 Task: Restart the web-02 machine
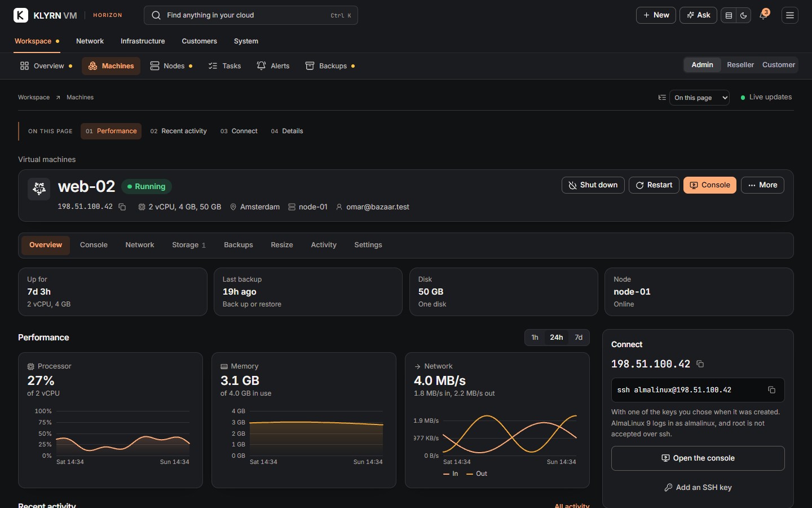point(654,185)
